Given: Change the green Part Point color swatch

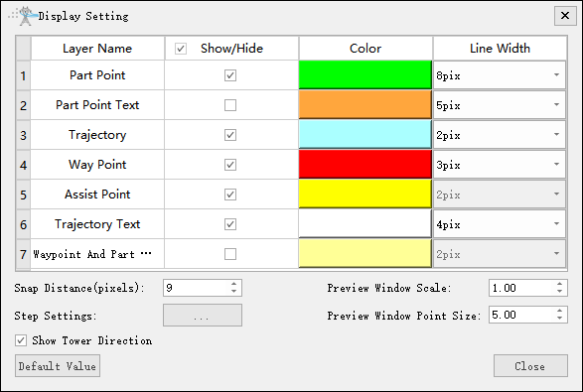Looking at the screenshot, I should tap(365, 74).
